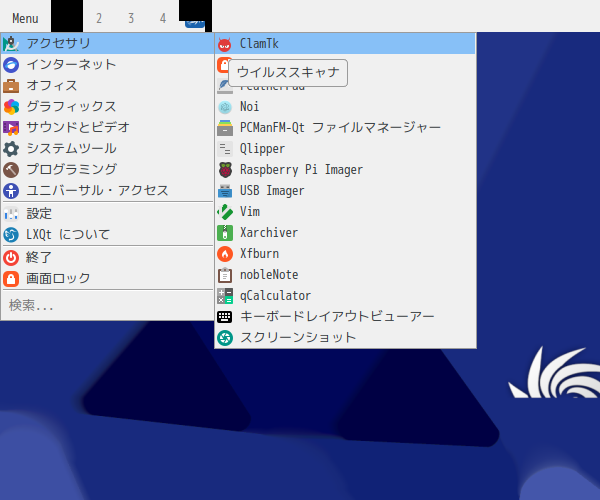Click the System Tools gear icon
Viewport: 600px width, 500px height.
pos(11,149)
